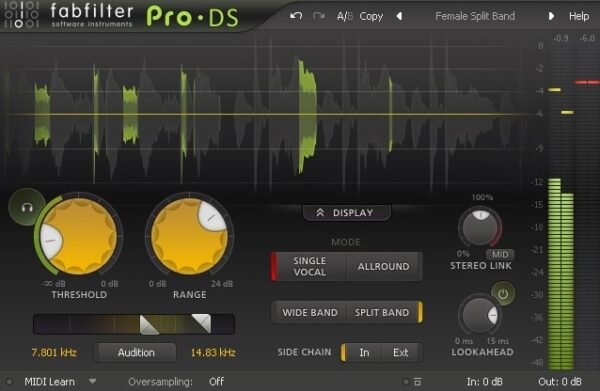This screenshot has height=391, width=600.
Task: Switch to Wide Band processing
Action: (x=310, y=312)
